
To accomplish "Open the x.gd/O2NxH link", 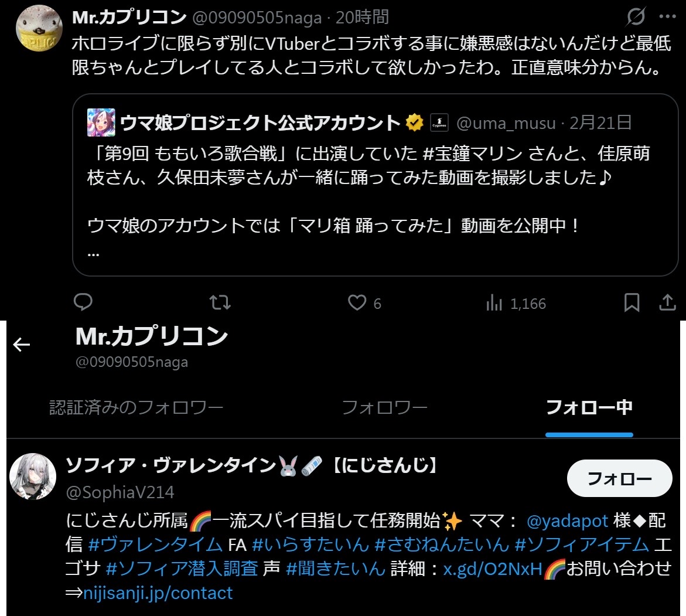I will click(x=493, y=569).
